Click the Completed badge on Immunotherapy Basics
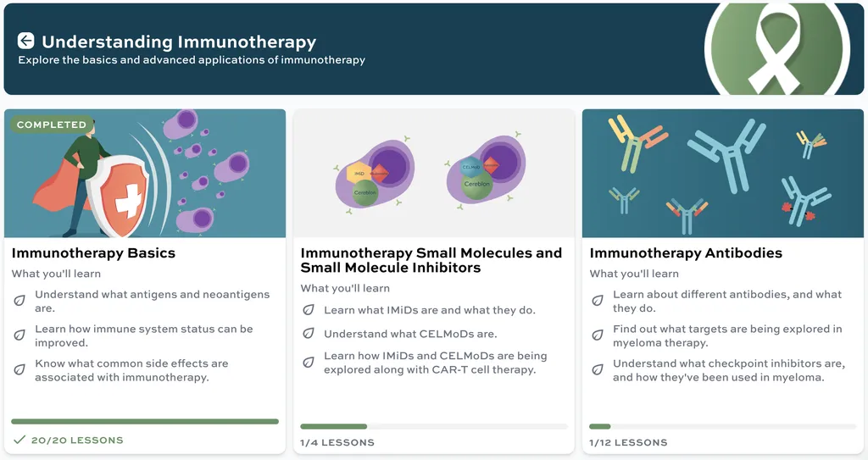The image size is (868, 460). (x=52, y=125)
